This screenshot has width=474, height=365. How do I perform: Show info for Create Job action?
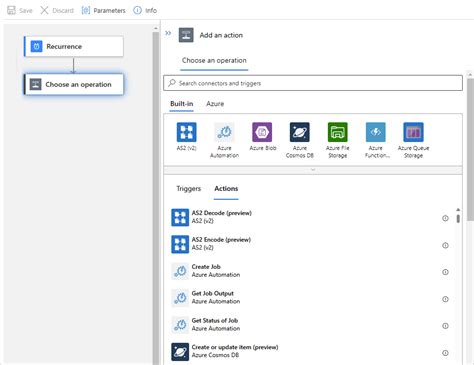click(x=445, y=272)
